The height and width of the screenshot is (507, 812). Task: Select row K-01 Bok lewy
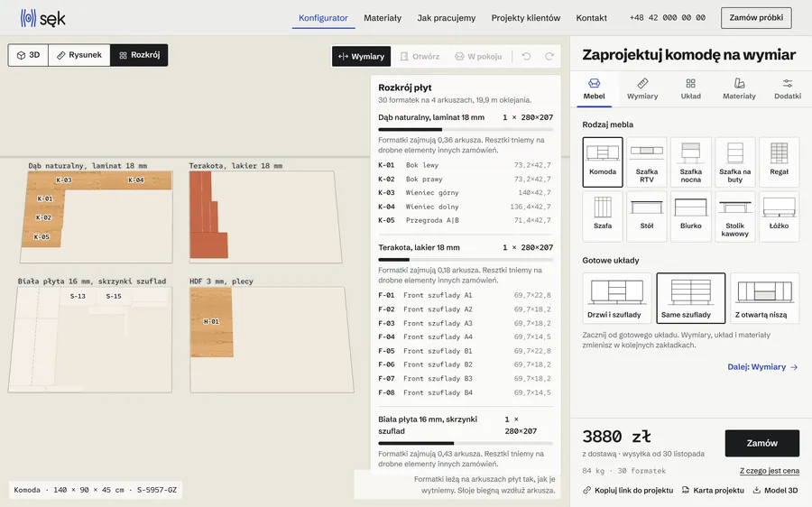point(466,165)
